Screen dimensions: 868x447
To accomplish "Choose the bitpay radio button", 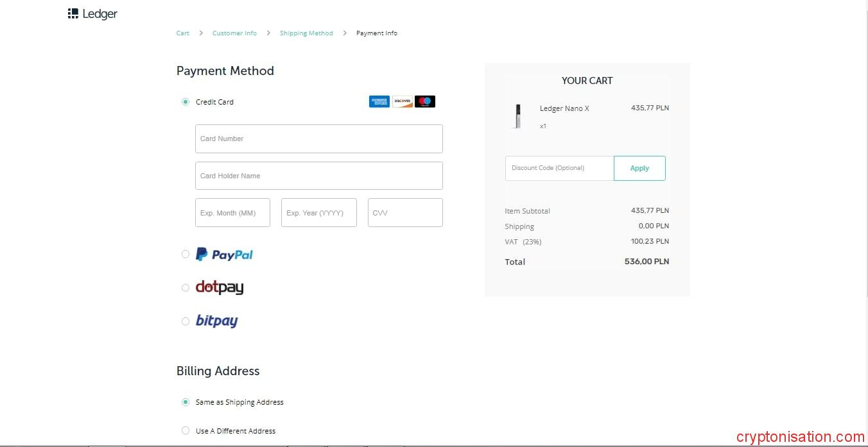I will pos(186,321).
